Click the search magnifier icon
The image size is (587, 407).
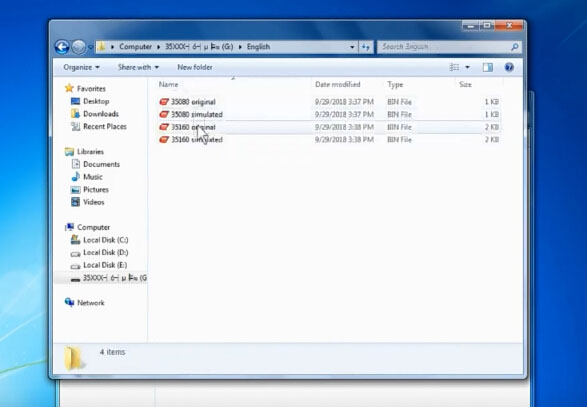(515, 47)
